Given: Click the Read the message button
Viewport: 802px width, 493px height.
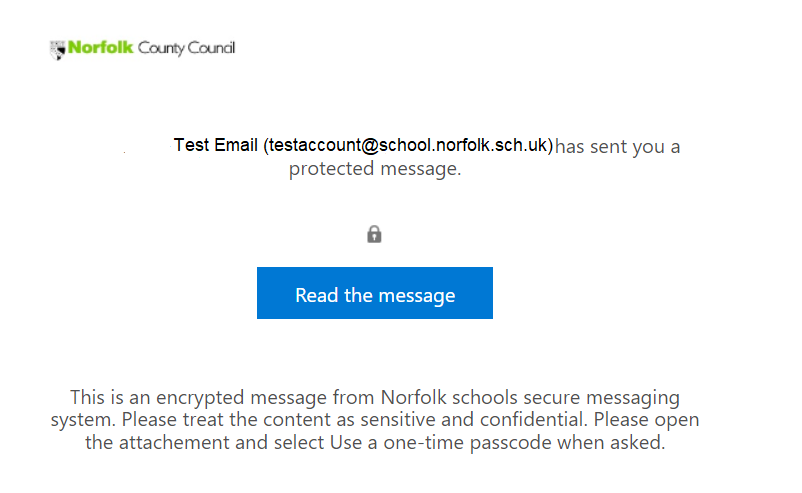Looking at the screenshot, I should pyautogui.click(x=374, y=293).
